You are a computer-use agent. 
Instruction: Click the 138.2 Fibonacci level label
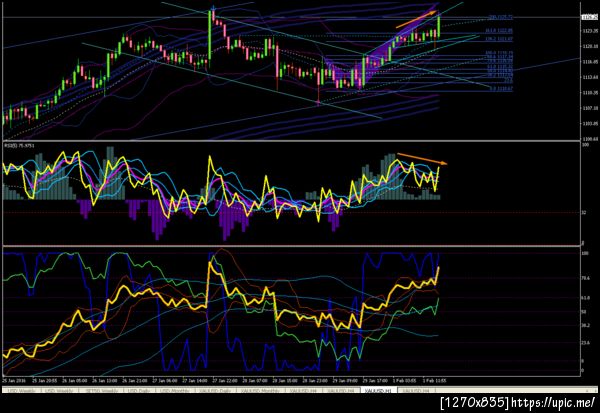[x=499, y=39]
